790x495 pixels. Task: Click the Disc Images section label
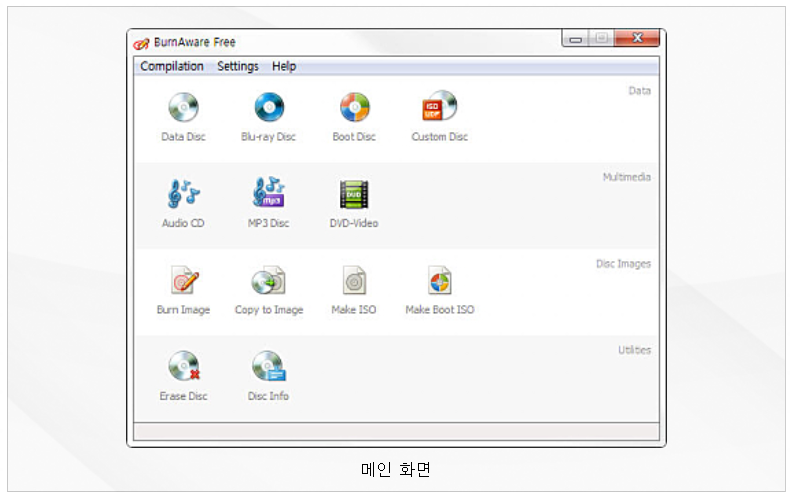623,264
